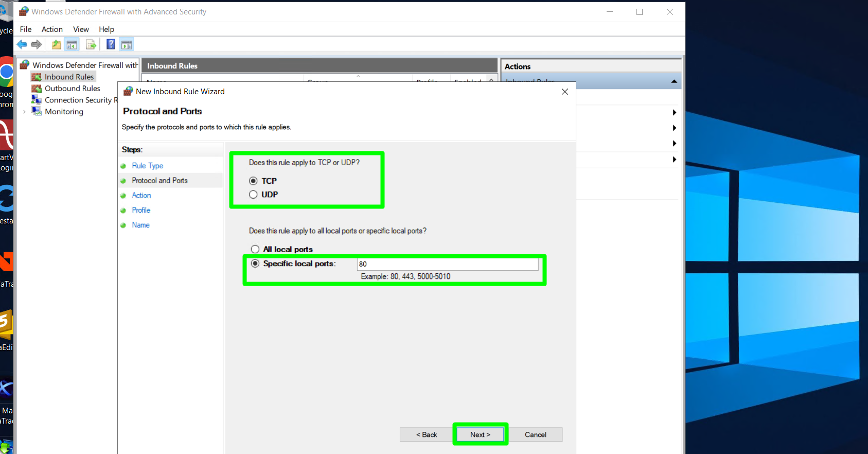Click the Connection Security Rules tree icon
Image resolution: width=868 pixels, height=454 pixels.
[37, 100]
